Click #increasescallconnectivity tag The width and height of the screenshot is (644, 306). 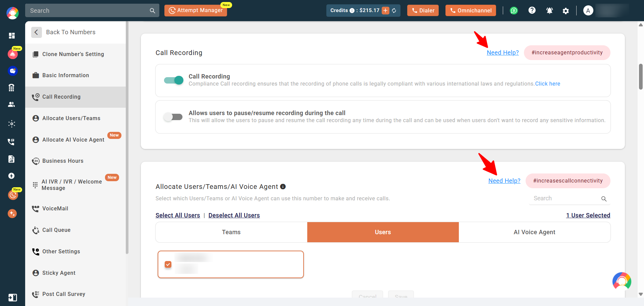tap(568, 181)
